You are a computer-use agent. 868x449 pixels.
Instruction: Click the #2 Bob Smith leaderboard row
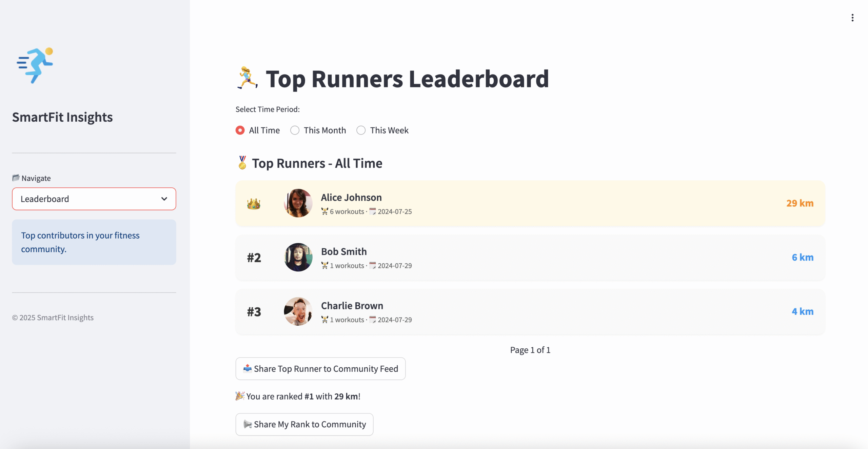point(530,258)
